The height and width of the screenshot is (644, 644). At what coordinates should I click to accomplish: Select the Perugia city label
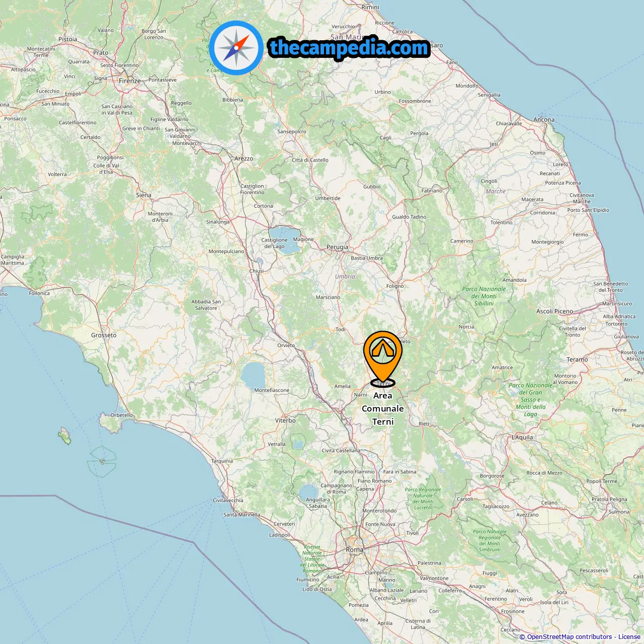337,247
